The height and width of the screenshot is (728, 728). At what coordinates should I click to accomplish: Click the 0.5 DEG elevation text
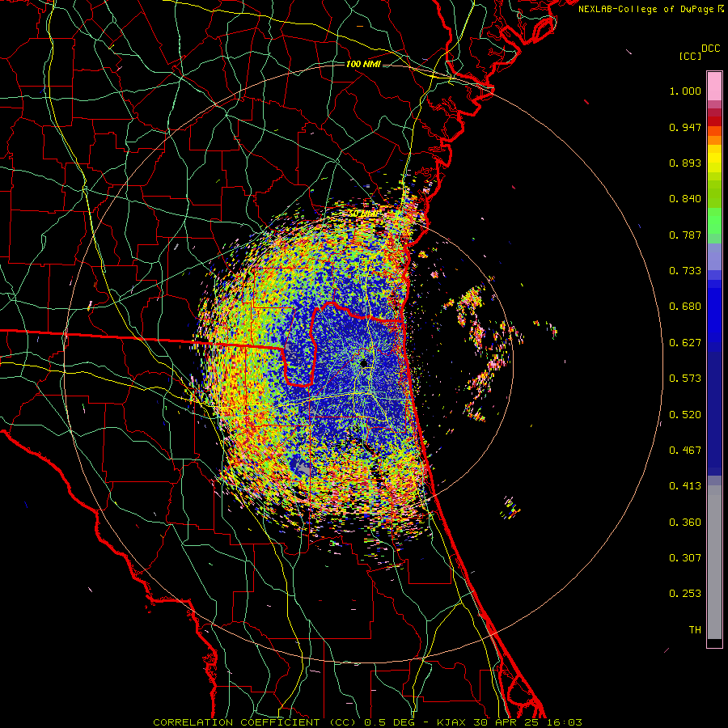click(390, 722)
